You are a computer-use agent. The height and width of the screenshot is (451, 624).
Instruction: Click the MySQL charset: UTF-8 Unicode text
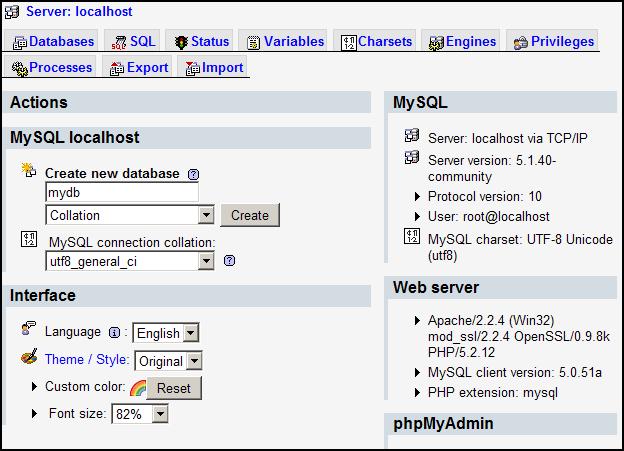(520, 247)
